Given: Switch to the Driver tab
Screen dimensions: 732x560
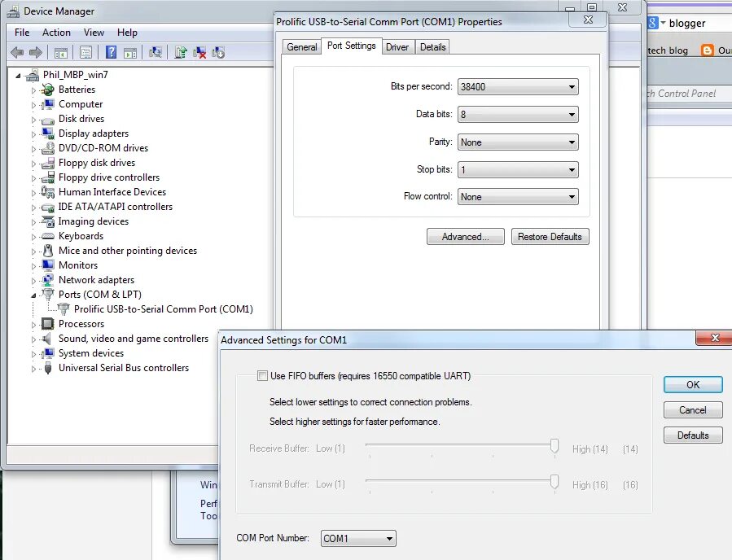Looking at the screenshot, I should pyautogui.click(x=397, y=47).
